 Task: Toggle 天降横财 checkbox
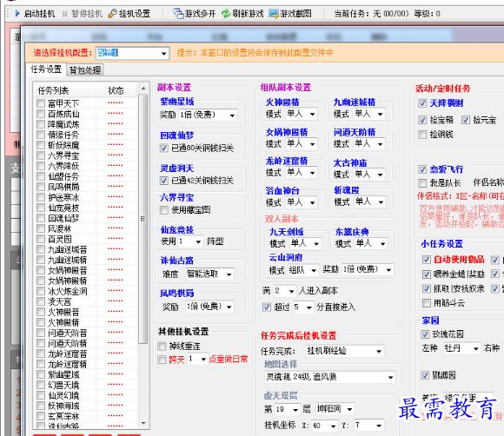pyautogui.click(x=422, y=103)
